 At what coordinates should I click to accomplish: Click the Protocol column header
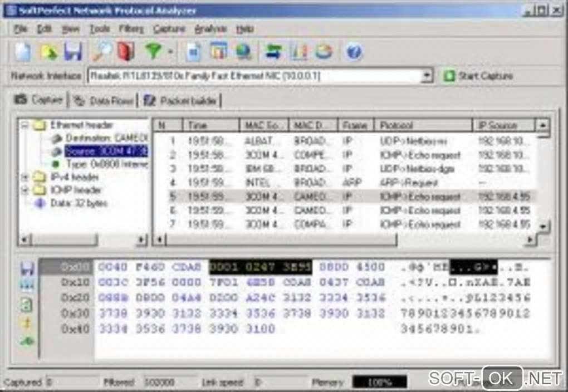pyautogui.click(x=423, y=125)
